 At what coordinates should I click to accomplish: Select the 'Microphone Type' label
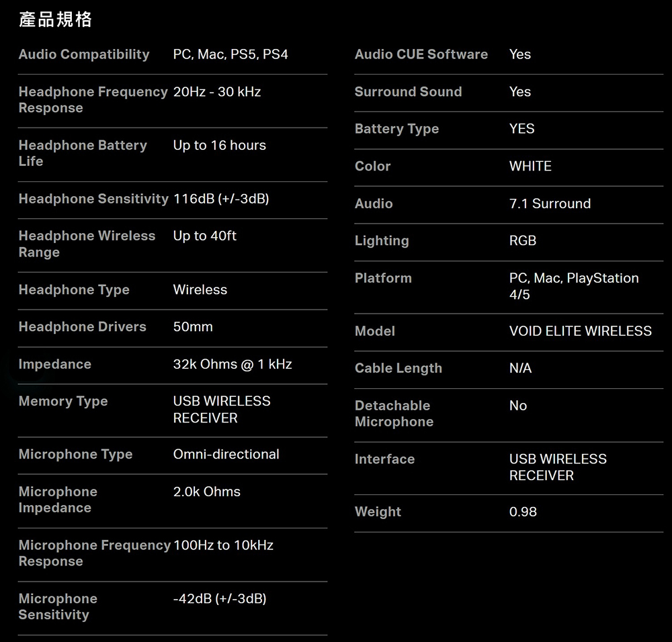tap(75, 455)
